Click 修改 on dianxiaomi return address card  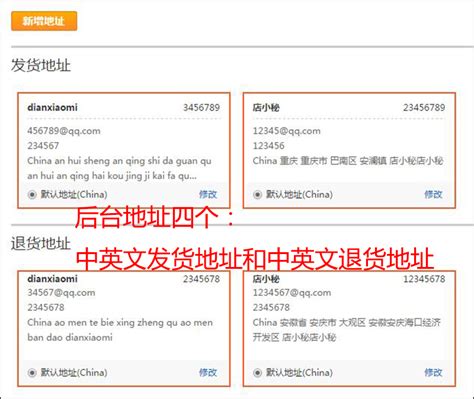coord(208,372)
